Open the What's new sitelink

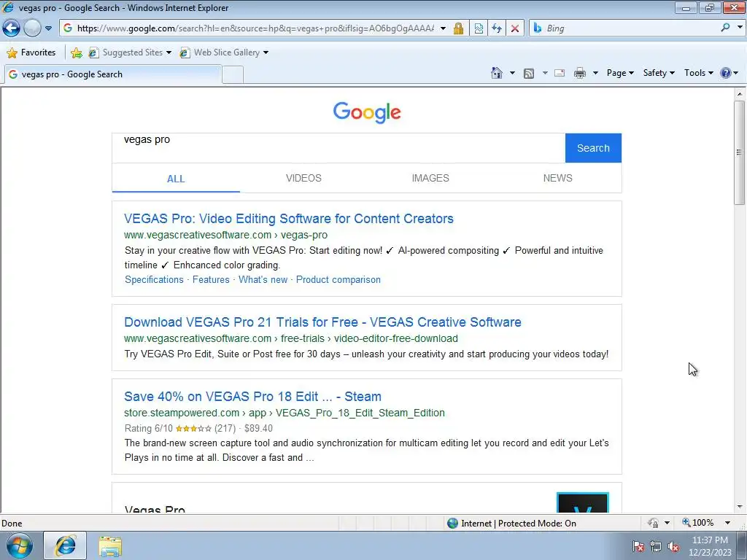click(x=263, y=279)
